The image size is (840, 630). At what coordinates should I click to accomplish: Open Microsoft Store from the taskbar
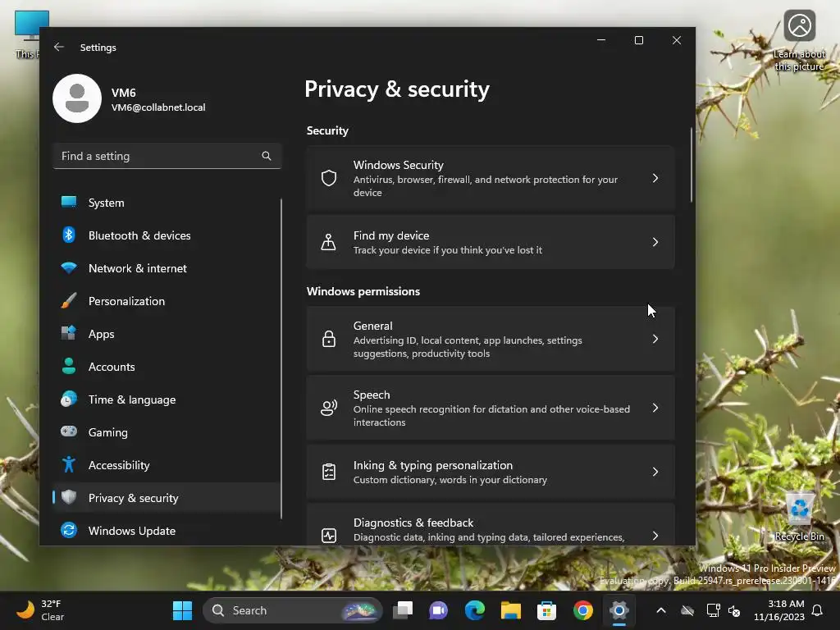pyautogui.click(x=546, y=610)
